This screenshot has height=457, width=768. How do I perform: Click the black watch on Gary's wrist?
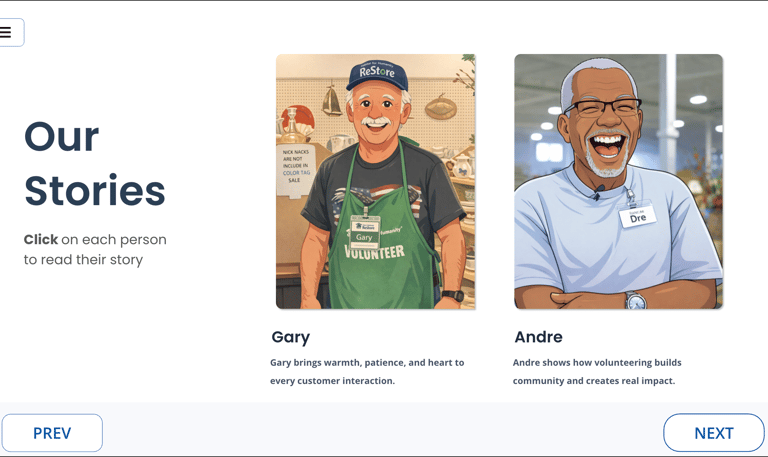(453, 295)
